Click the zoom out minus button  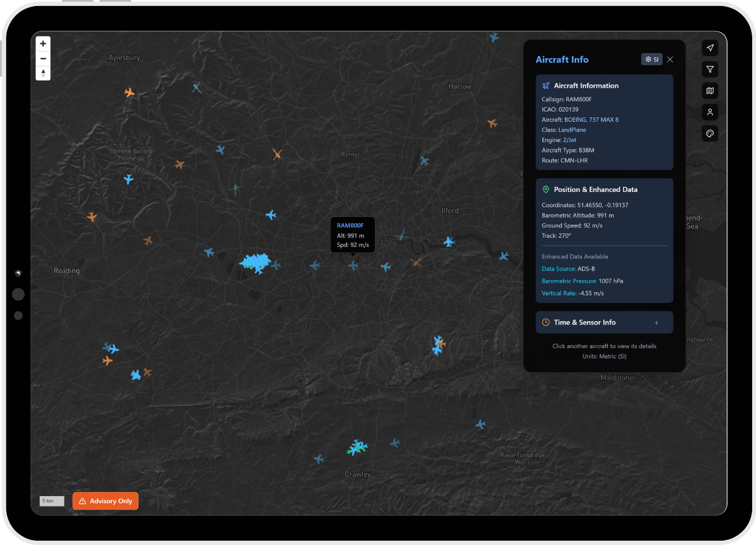pyautogui.click(x=43, y=59)
